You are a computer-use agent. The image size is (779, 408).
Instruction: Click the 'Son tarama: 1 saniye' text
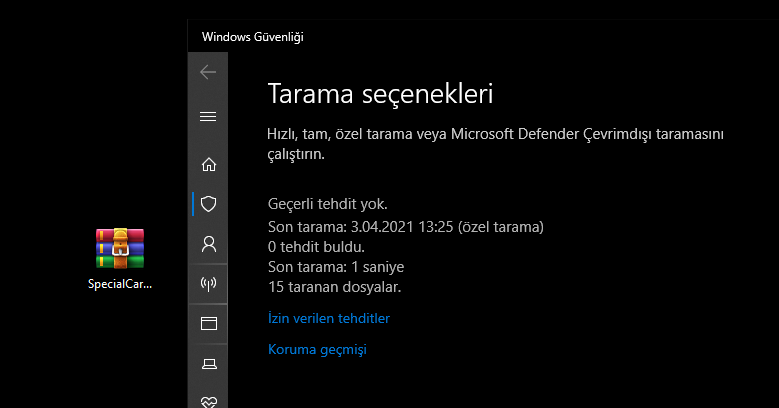point(336,267)
